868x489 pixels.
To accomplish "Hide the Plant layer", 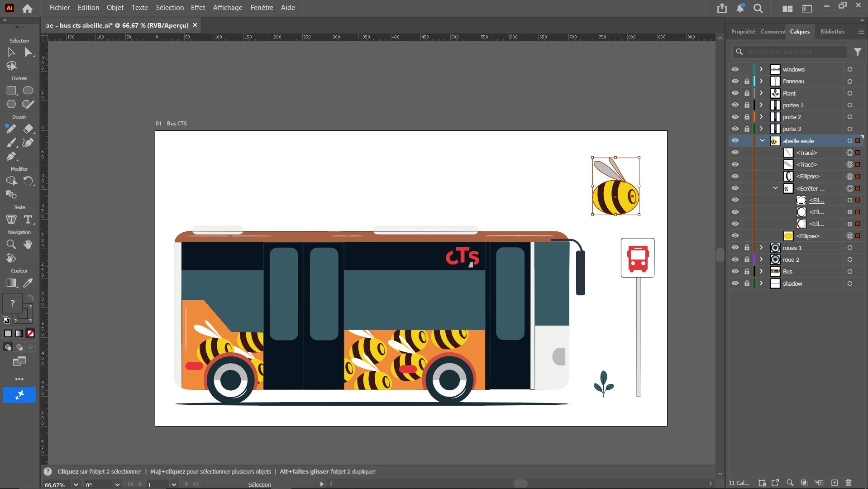I will pos(735,93).
